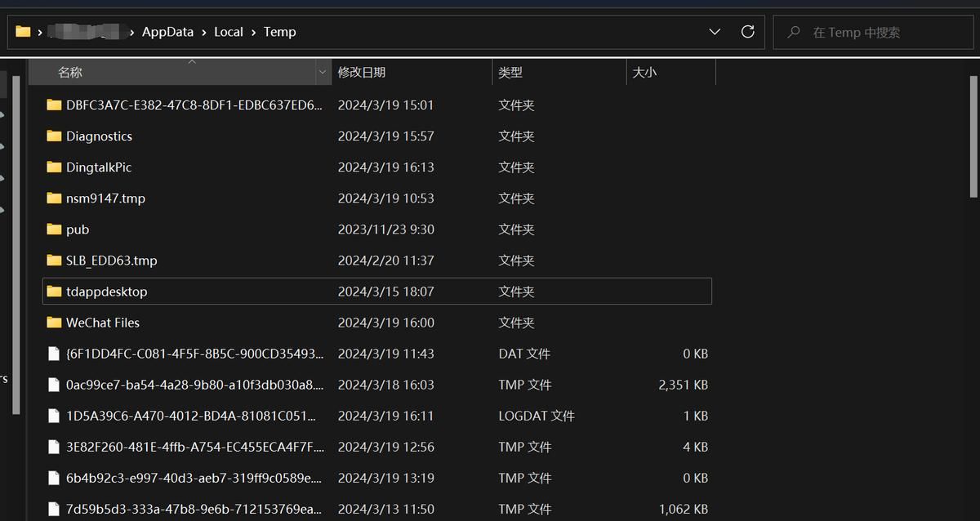
Task: Open the address bar history dropdown
Action: (715, 32)
